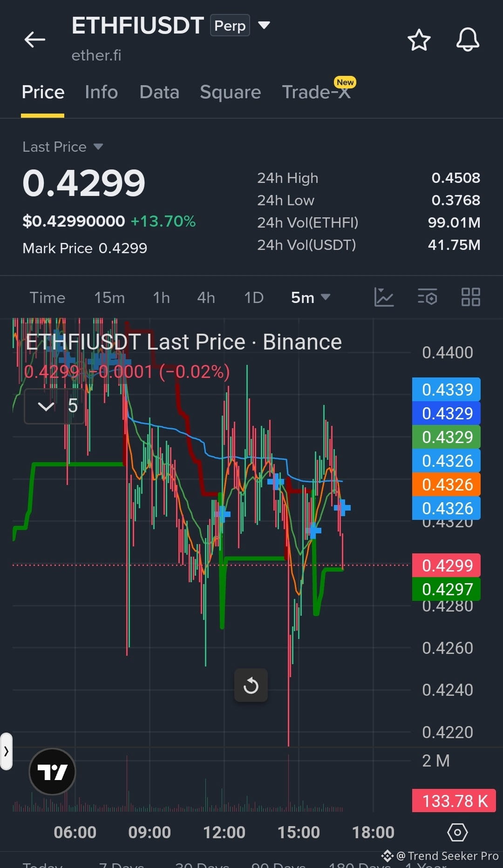This screenshot has height=868, width=503.
Task: Open the Data tab
Action: 159,92
